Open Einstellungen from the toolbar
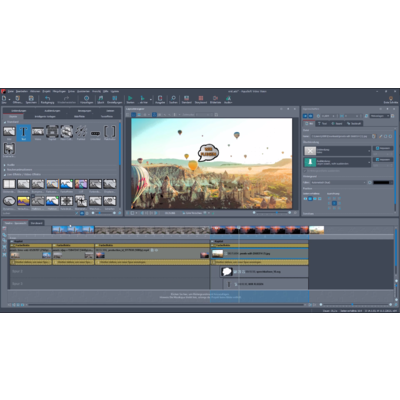400x400 pixels. (x=114, y=99)
